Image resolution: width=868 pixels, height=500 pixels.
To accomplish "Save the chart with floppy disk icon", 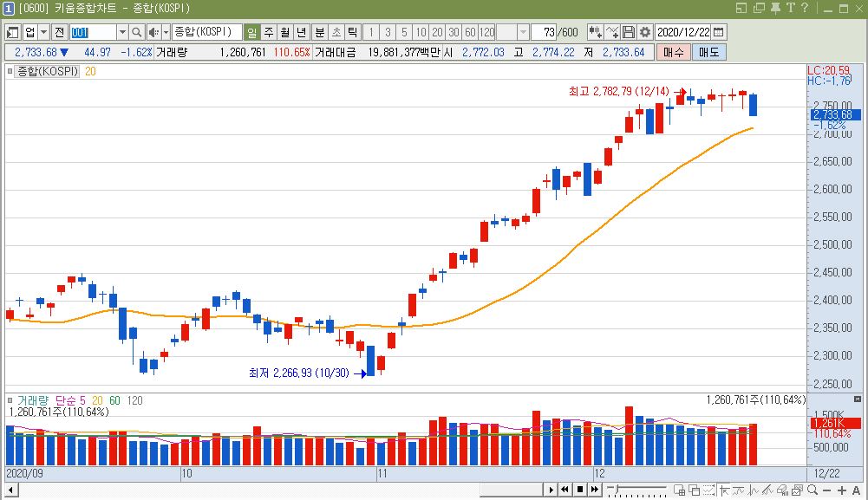I will (629, 32).
